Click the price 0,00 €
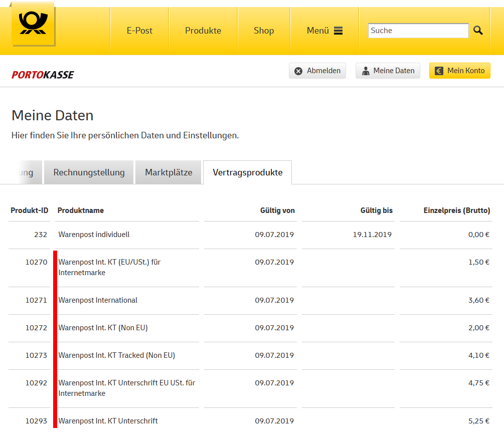The width and height of the screenshot is (504, 438). tap(478, 235)
